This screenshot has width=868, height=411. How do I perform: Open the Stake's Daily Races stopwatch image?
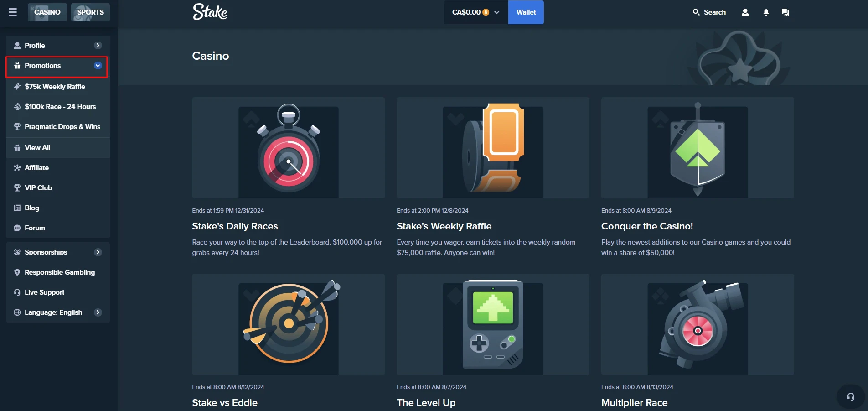coord(289,148)
